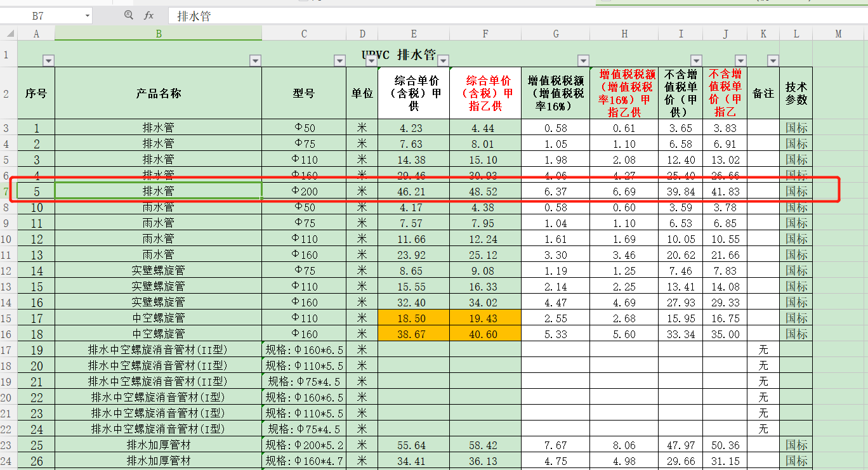Open the filter dropdown in column G
Screen dimensions: 868x470
583,61
